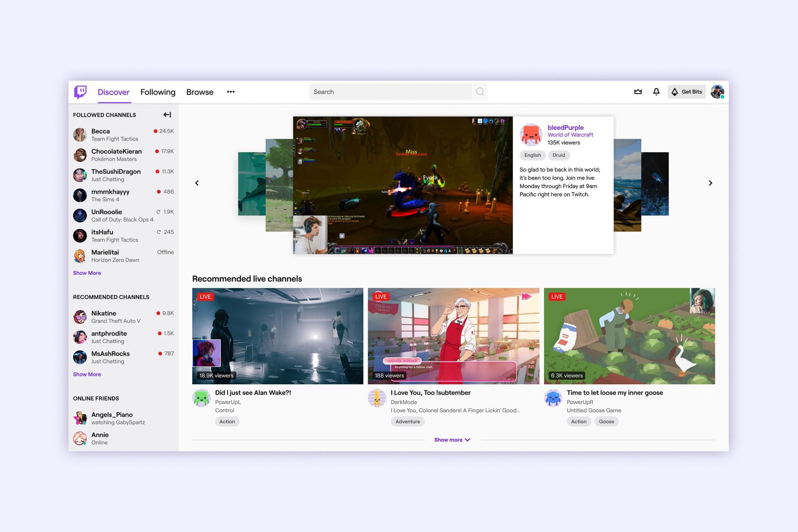Image resolution: width=798 pixels, height=532 pixels.
Task: Collapse the Followed Channels sidebar
Action: click(167, 115)
